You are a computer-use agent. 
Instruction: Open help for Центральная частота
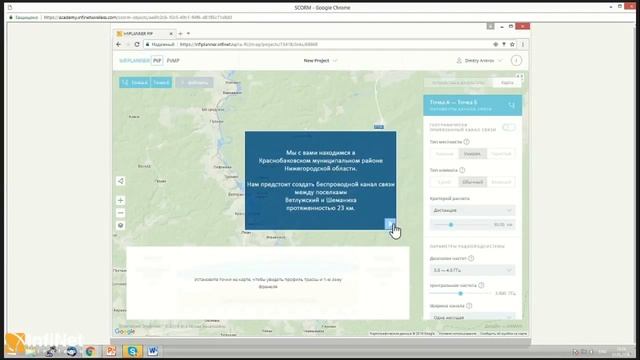coord(481,285)
